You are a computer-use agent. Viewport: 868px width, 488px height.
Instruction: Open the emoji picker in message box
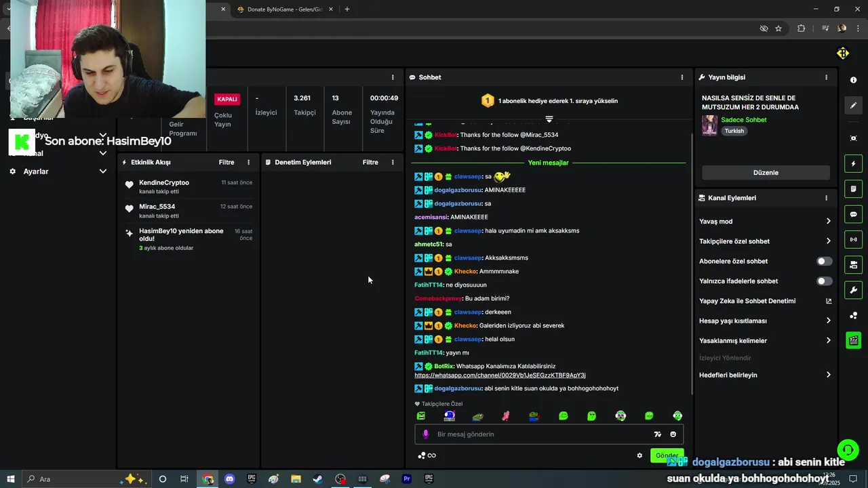pos(673,434)
